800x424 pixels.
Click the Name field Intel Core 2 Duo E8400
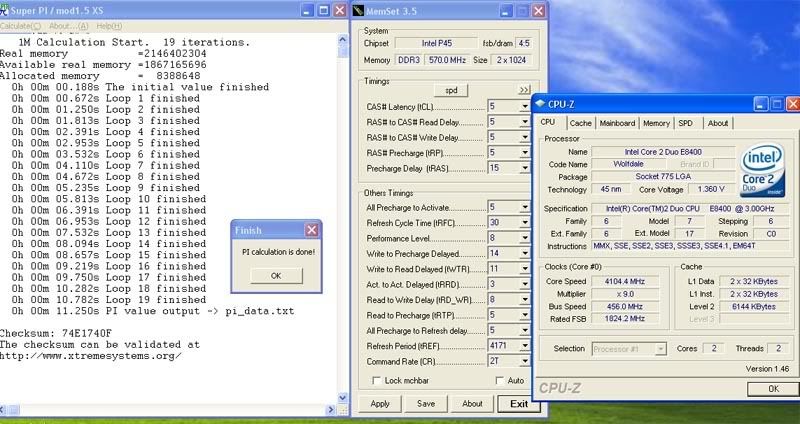point(663,152)
